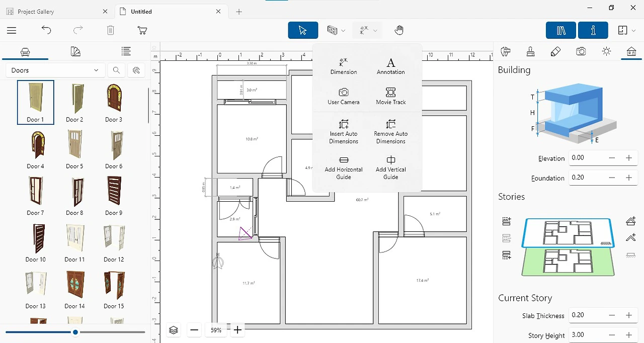Increase the Slab Thickness value
Image resolution: width=644 pixels, height=343 pixels.
coord(629,315)
